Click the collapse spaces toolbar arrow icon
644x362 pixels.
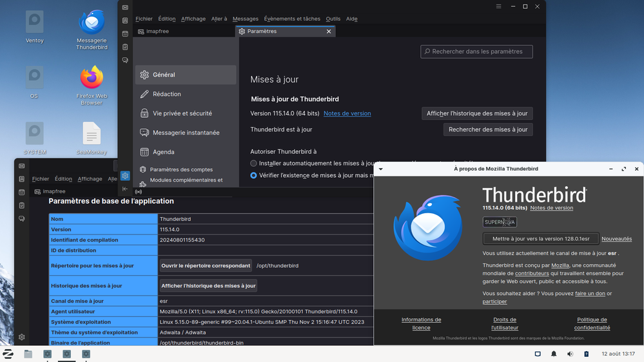125,189
